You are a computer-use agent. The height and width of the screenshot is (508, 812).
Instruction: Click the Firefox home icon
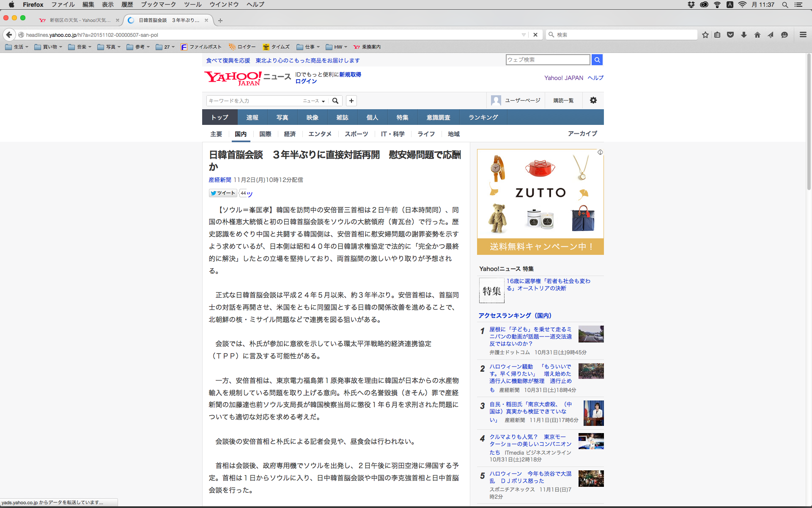(x=757, y=35)
